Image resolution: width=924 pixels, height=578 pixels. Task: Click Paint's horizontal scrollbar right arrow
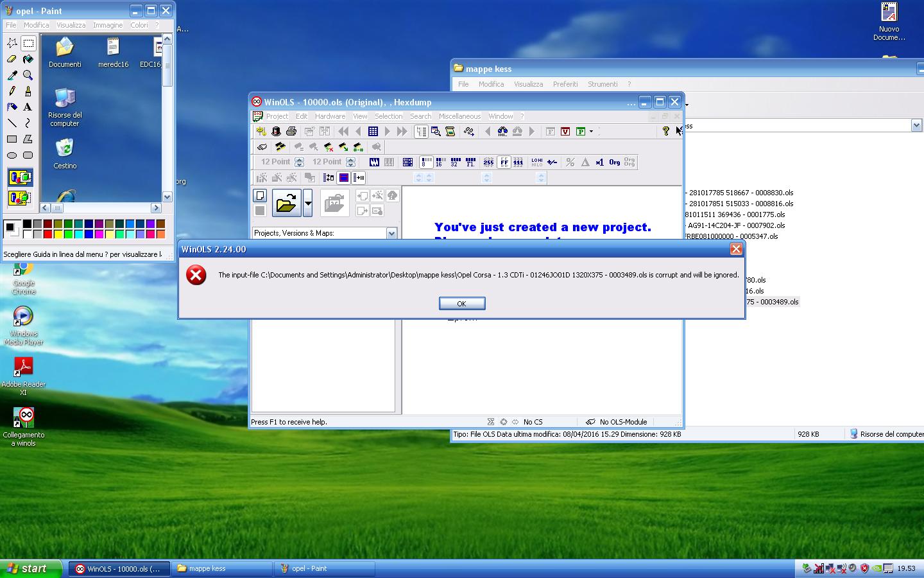pos(155,207)
